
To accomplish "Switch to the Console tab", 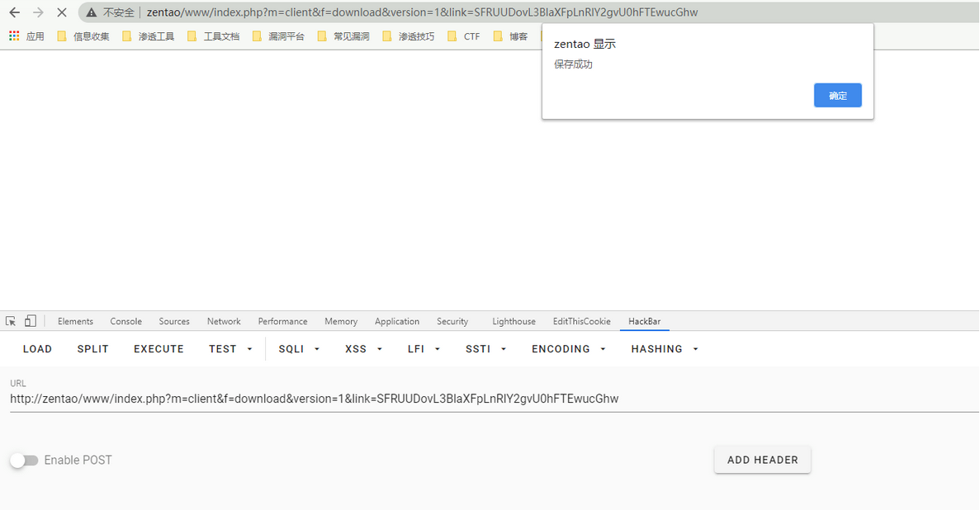I will 125,321.
